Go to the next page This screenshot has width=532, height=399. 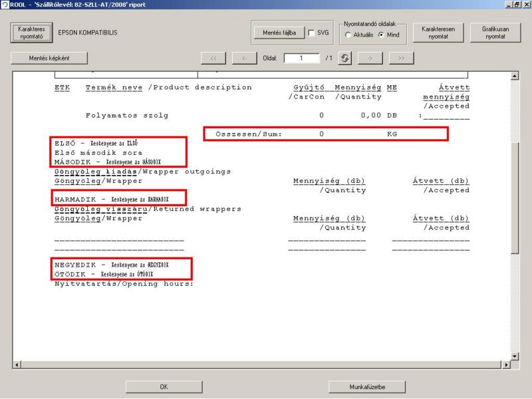(x=370, y=59)
